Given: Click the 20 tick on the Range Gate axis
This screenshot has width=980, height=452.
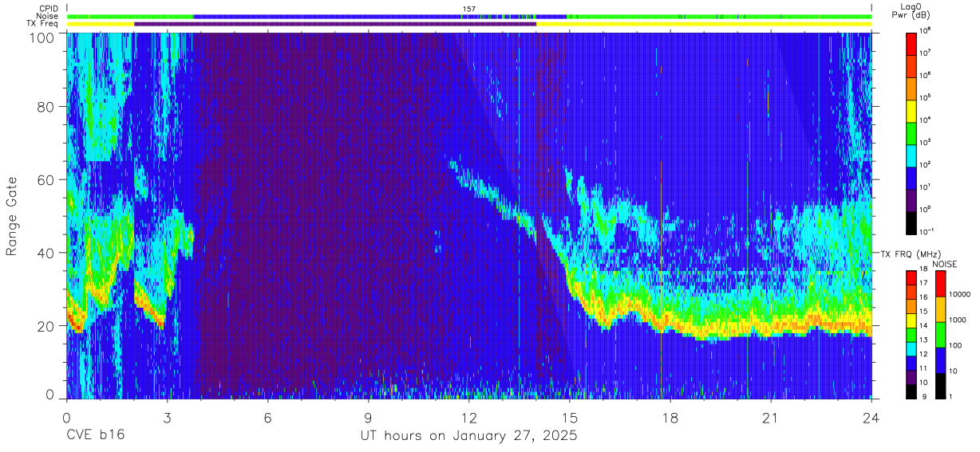Looking at the screenshot, I should [45, 326].
